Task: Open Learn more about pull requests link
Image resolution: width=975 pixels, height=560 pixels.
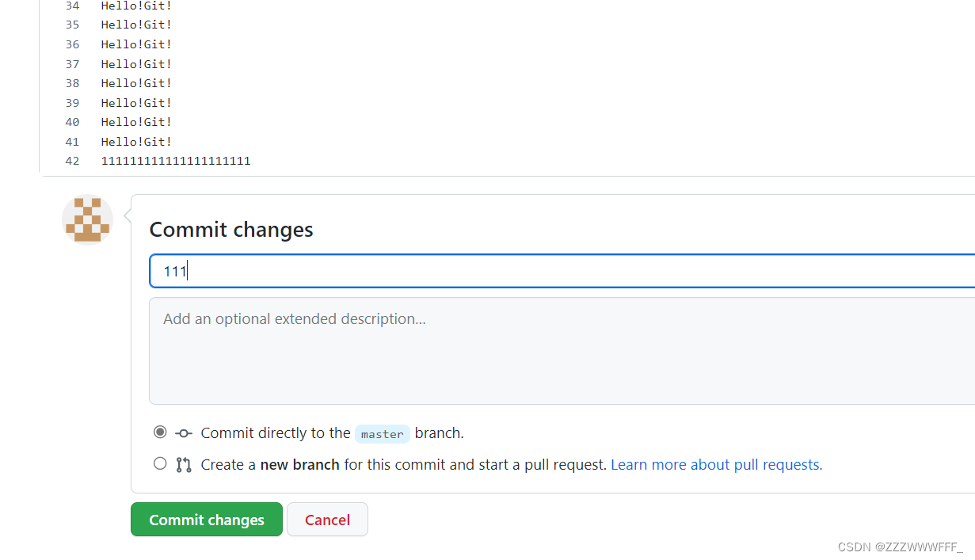Action: click(717, 465)
